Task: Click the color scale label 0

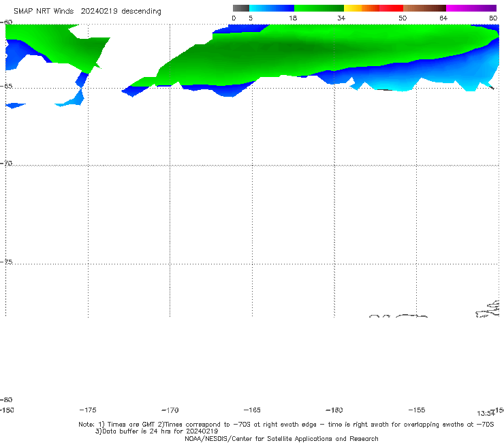Action: click(234, 18)
